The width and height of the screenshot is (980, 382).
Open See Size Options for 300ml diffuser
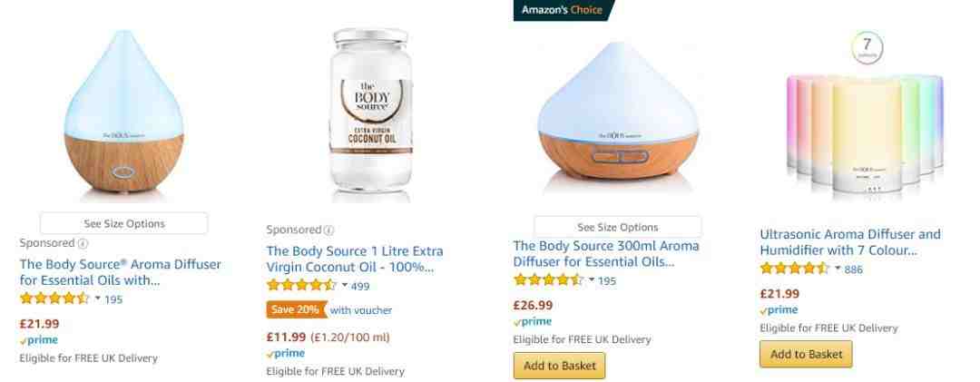pyautogui.click(x=618, y=227)
